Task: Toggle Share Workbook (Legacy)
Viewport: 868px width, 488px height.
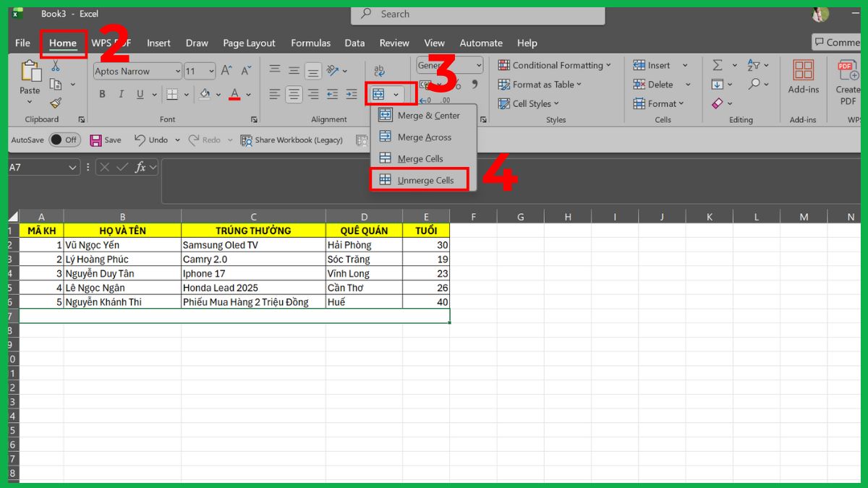Action: (292, 140)
